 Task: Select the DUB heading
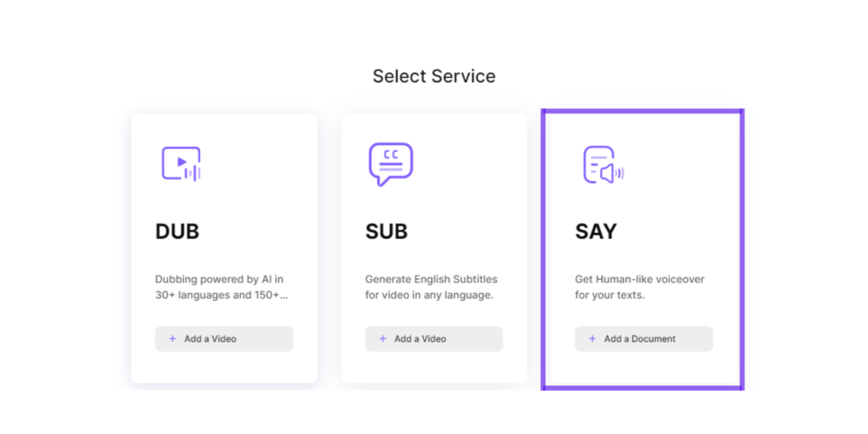tap(177, 231)
